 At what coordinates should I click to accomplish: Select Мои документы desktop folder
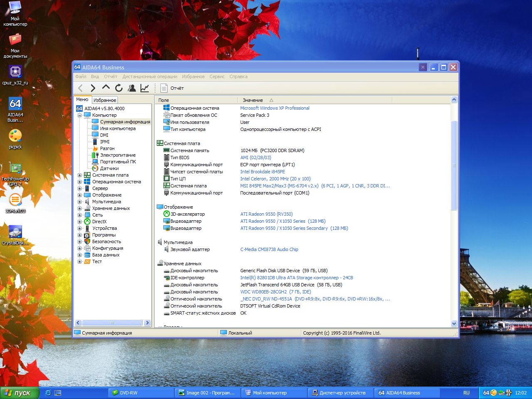[15, 46]
